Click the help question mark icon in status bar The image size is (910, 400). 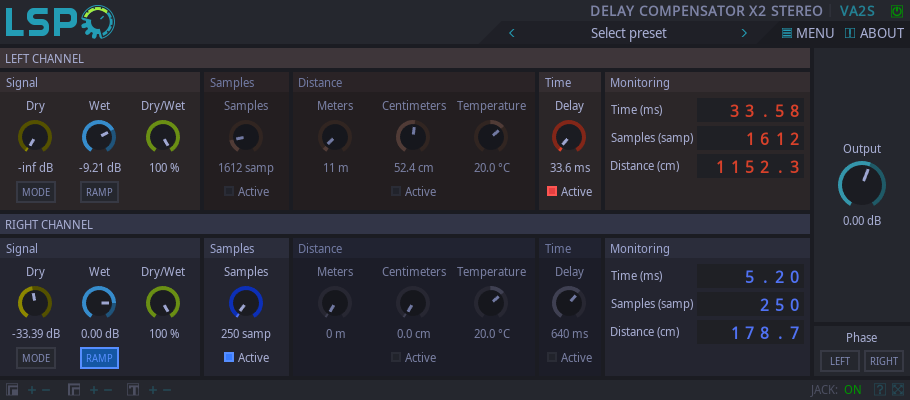coord(880,389)
